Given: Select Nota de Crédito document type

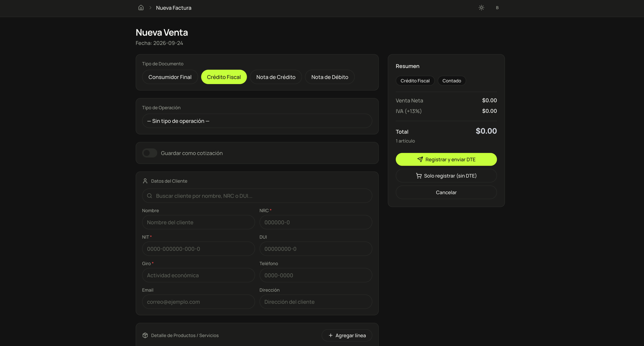Looking at the screenshot, I should (x=276, y=77).
